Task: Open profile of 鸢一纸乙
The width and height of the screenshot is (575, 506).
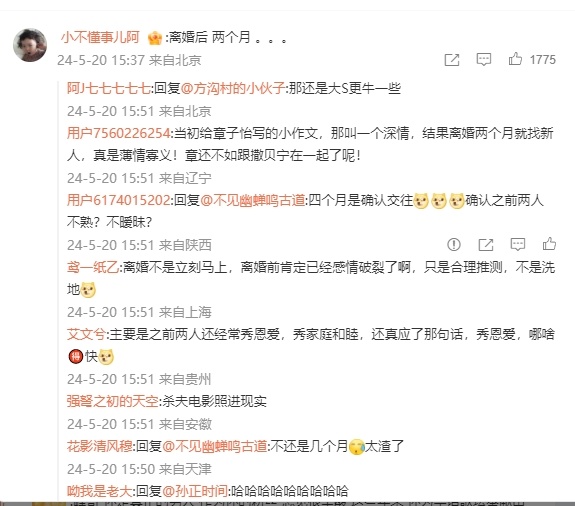Action: (x=93, y=267)
